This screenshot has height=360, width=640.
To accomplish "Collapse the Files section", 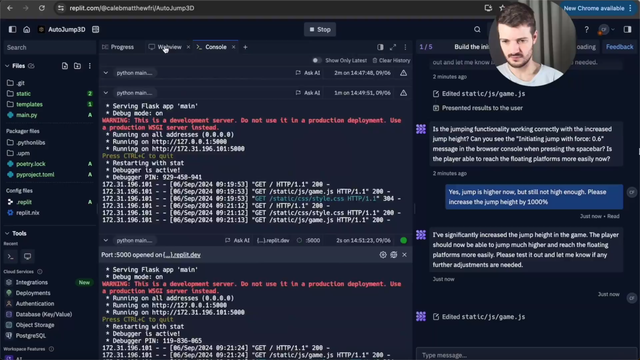I will [7, 66].
